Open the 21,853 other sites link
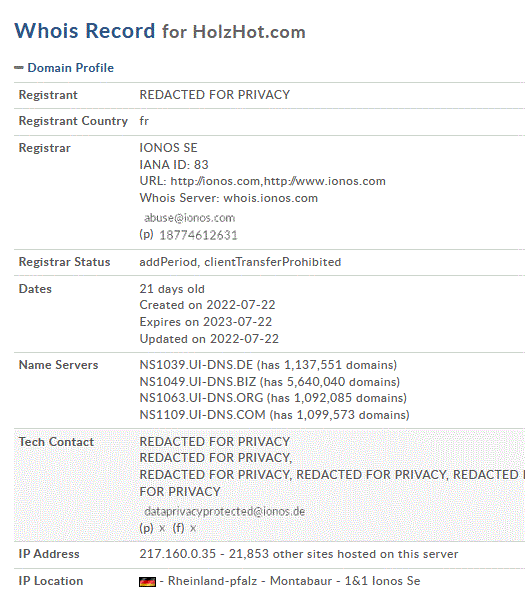The image size is (525, 591). [x=248, y=554]
